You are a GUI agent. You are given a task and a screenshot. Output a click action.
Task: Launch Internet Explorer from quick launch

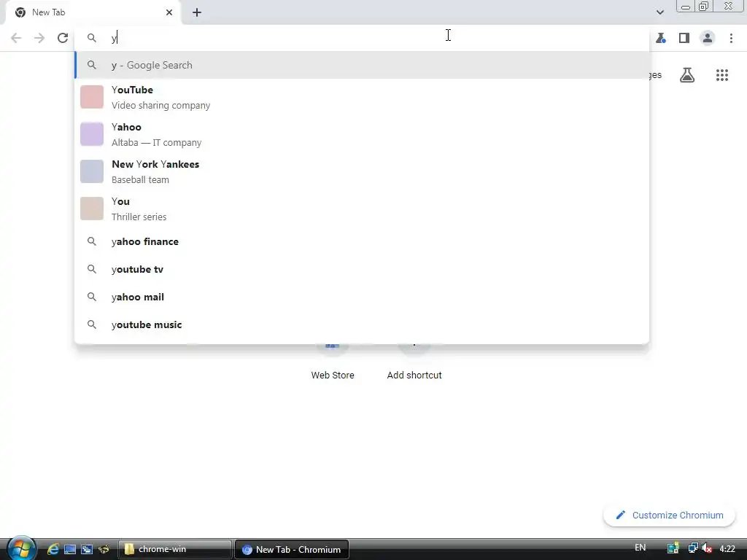53,549
